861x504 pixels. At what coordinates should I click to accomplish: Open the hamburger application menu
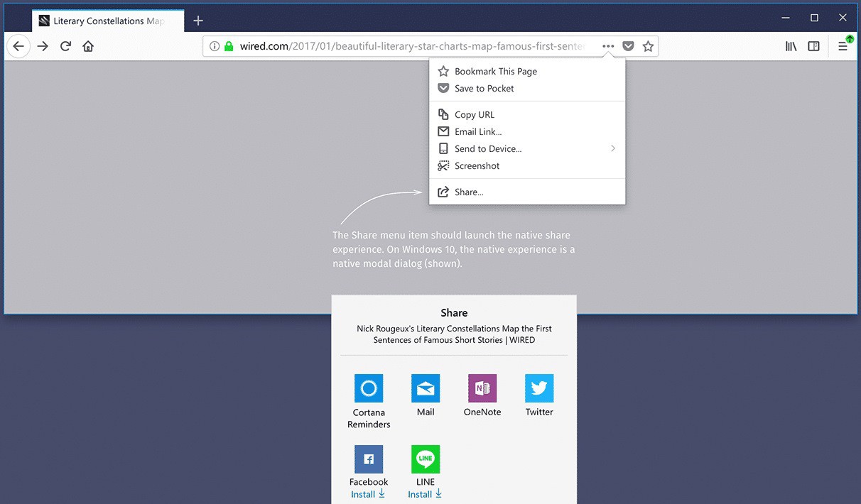pyautogui.click(x=843, y=46)
